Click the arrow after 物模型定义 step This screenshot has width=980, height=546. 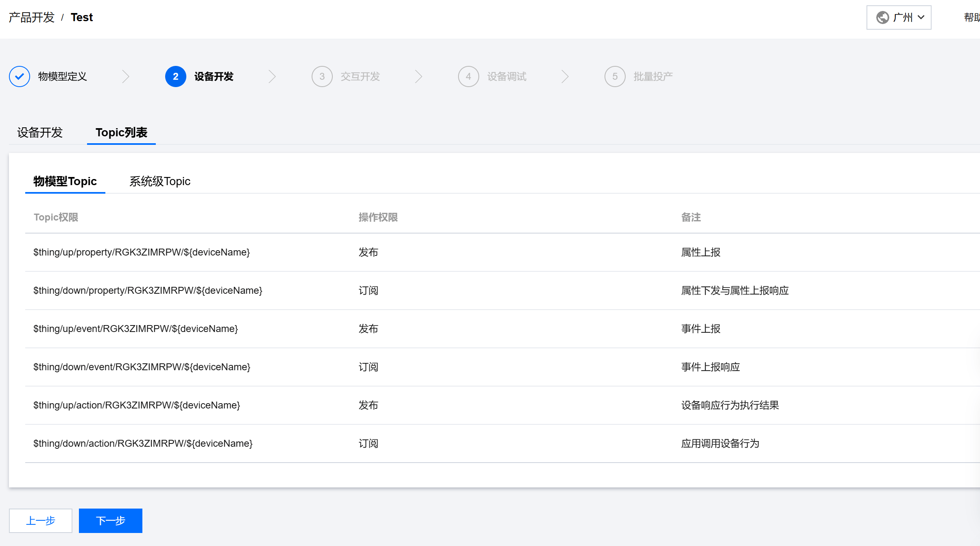coord(126,76)
